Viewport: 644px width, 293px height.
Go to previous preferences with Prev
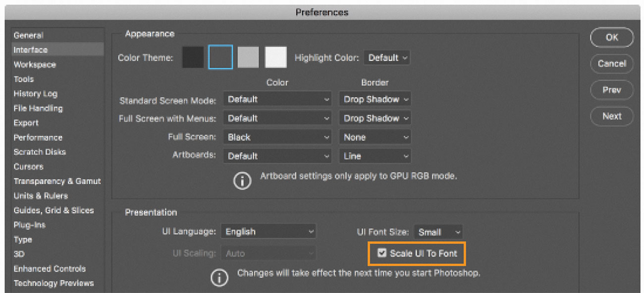pos(612,90)
